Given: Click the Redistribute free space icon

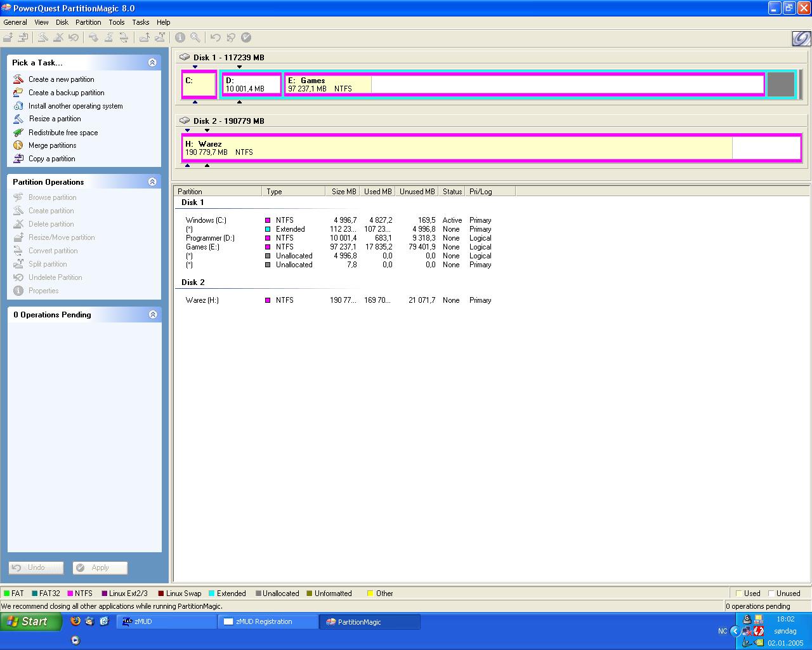Looking at the screenshot, I should [x=18, y=133].
